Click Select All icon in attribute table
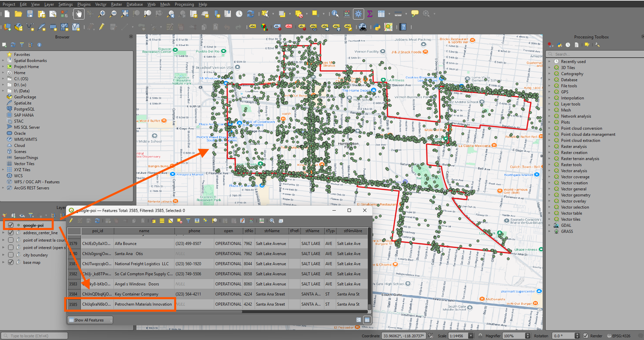 (x=162, y=221)
